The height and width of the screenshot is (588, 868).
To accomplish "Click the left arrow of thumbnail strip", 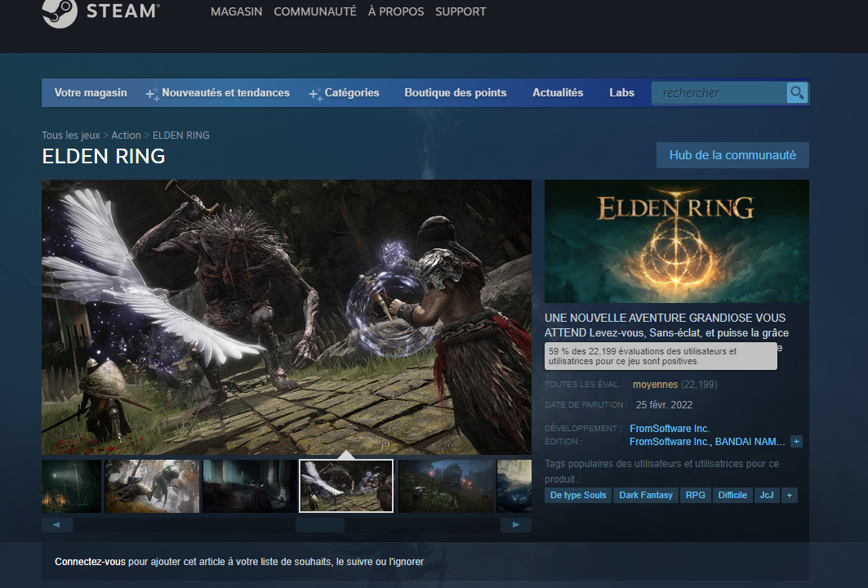I will 57,525.
